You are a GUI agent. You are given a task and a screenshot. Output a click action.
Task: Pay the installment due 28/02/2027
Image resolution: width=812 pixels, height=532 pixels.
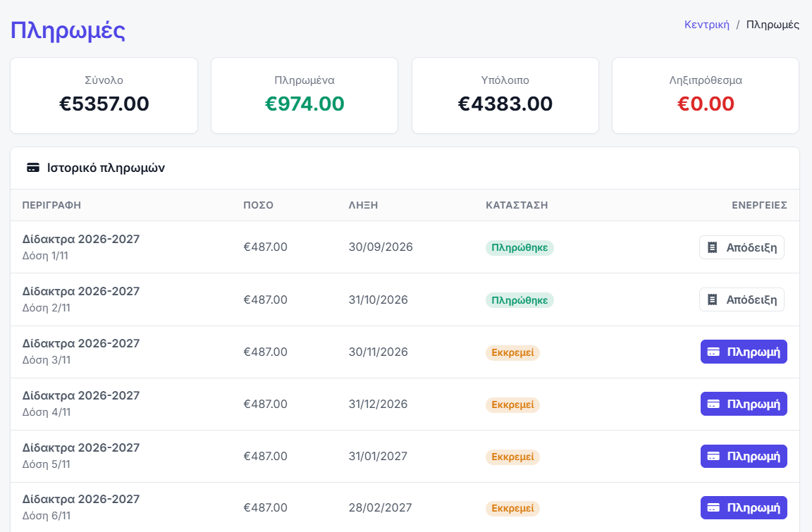pos(744,507)
